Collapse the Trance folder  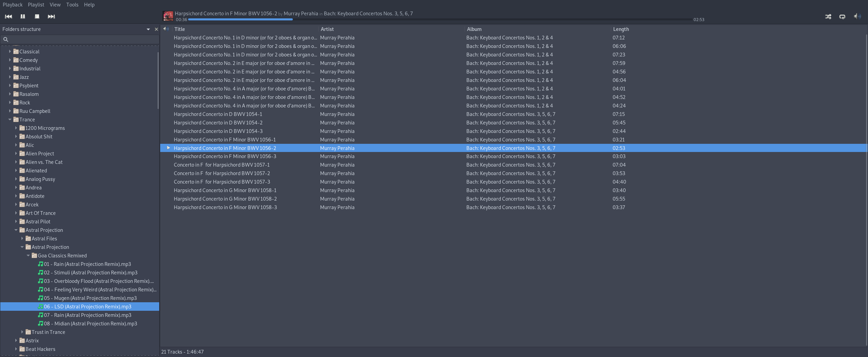pyautogui.click(x=10, y=119)
